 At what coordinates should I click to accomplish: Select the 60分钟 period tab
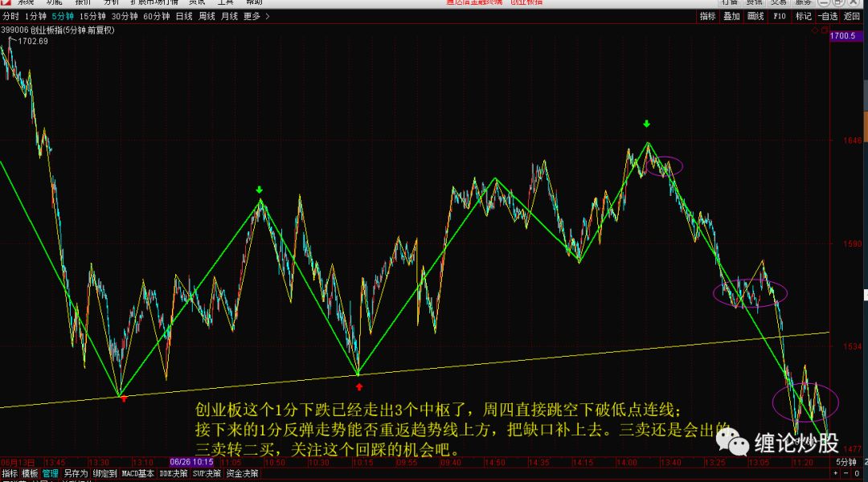tap(157, 17)
